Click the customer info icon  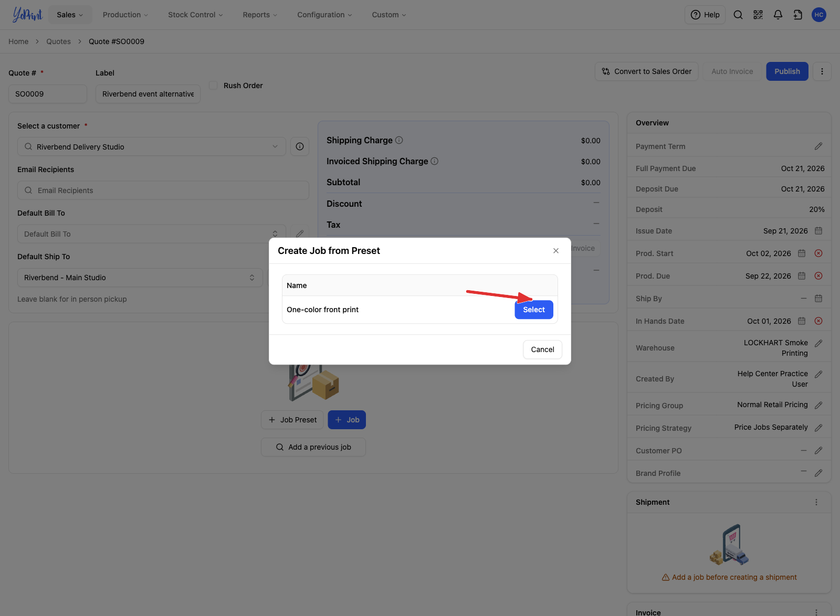pyautogui.click(x=300, y=146)
